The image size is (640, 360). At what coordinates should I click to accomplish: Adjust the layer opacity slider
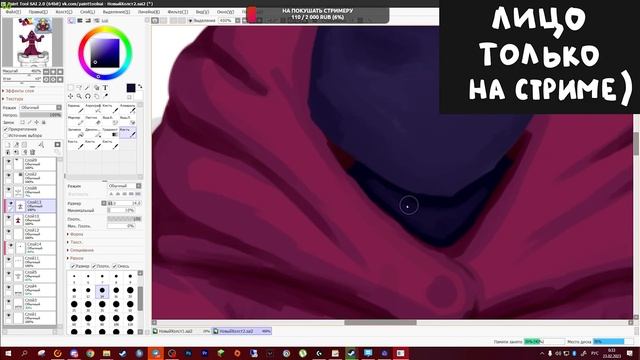click(x=40, y=115)
